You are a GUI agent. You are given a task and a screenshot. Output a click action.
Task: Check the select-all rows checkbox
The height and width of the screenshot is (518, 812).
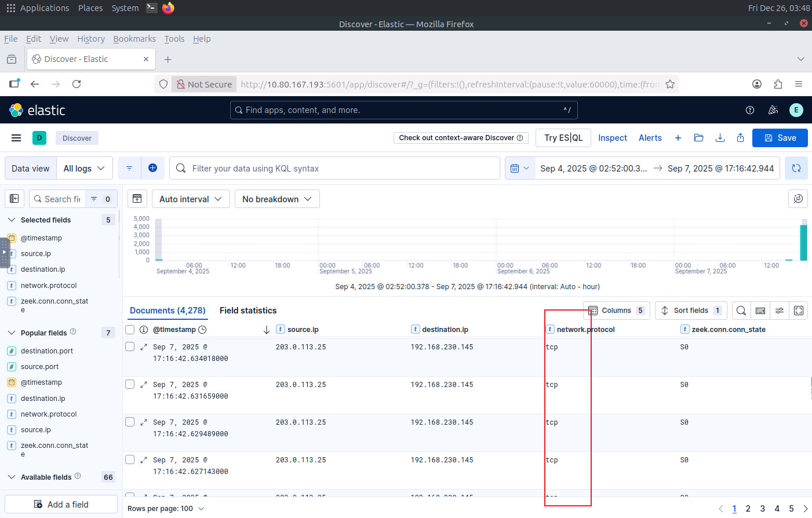[130, 330]
